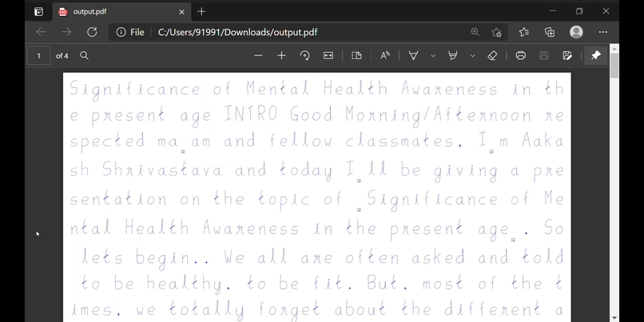The image size is (644, 322).
Task: Fit PDF to width
Action: 328,55
